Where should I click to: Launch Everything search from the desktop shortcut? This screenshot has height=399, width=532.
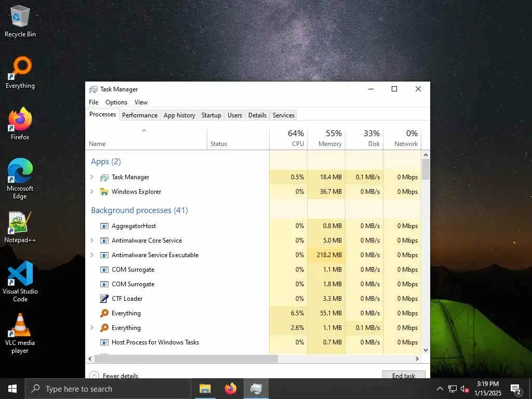20,73
